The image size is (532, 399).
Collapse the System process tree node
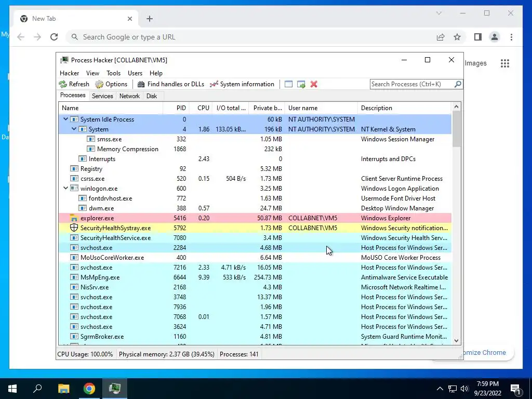[x=74, y=129]
